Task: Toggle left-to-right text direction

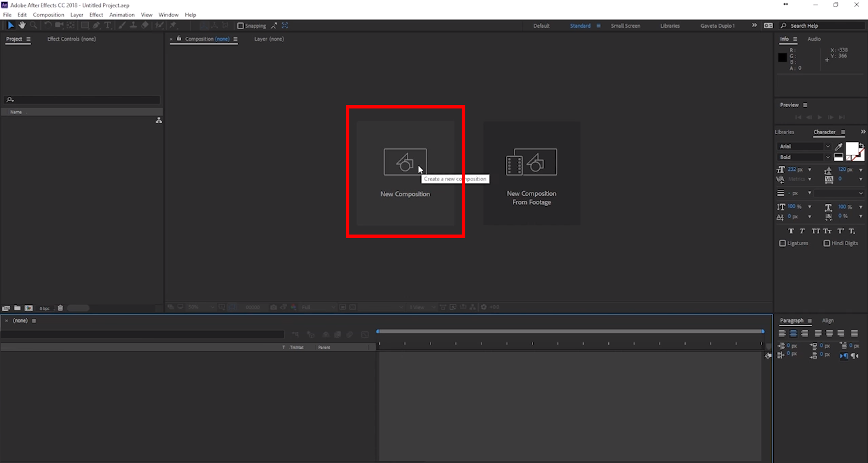Action: point(844,355)
